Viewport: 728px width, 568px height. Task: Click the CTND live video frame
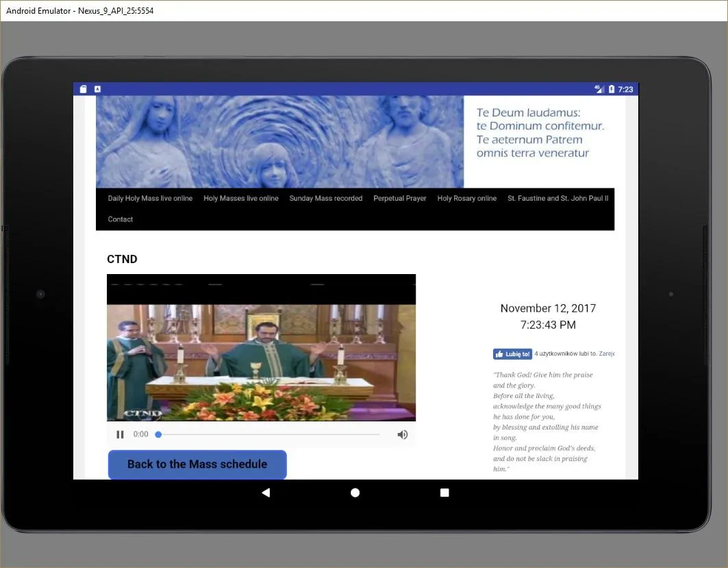click(x=262, y=348)
